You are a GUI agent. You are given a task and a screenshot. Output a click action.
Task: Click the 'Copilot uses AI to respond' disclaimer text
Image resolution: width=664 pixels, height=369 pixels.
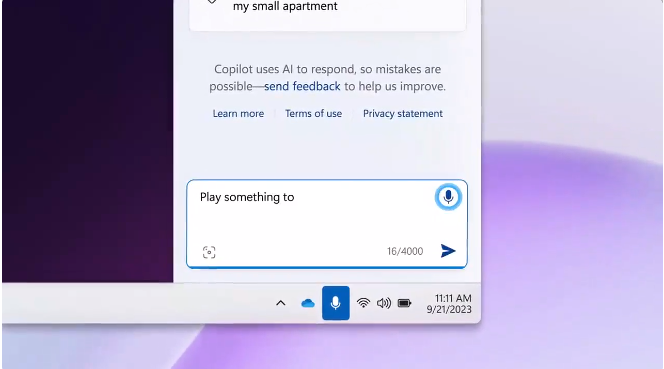(327, 78)
